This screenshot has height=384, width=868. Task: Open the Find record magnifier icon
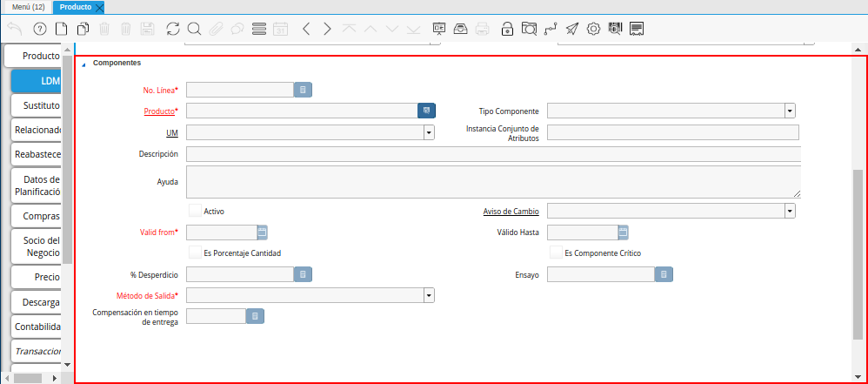click(x=194, y=29)
